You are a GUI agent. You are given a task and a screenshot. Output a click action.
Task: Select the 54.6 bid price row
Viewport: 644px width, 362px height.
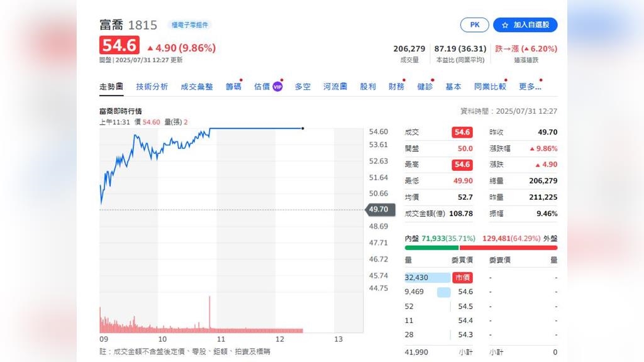coord(438,292)
